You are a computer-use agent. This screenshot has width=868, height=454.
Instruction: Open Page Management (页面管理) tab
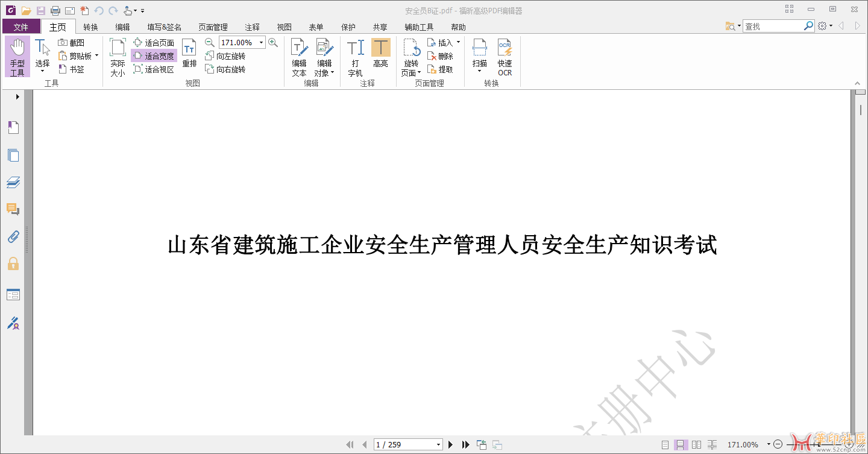pyautogui.click(x=213, y=27)
